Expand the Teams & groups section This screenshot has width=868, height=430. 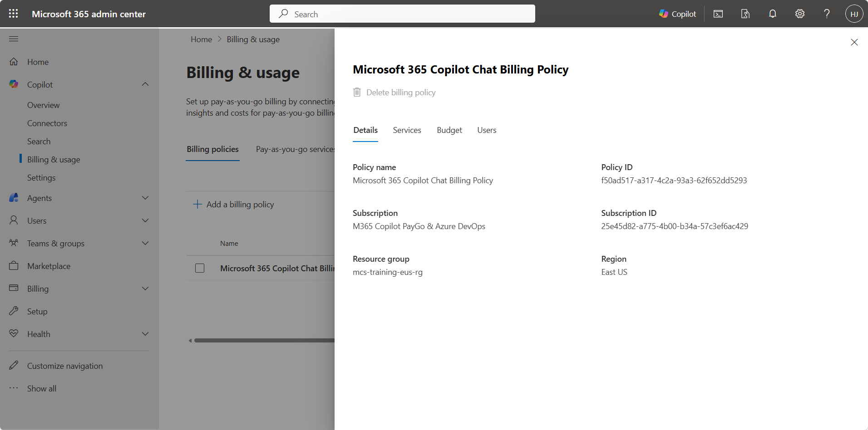tap(145, 243)
